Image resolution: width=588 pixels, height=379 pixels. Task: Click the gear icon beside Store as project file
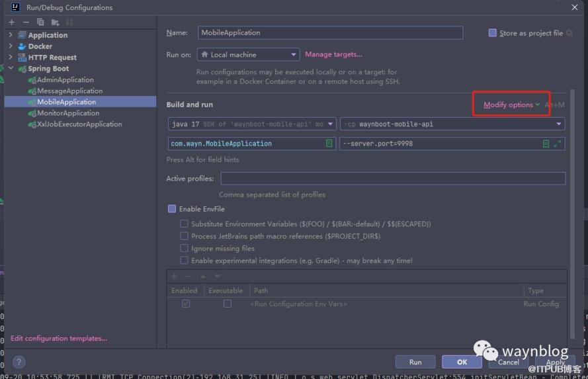click(569, 33)
